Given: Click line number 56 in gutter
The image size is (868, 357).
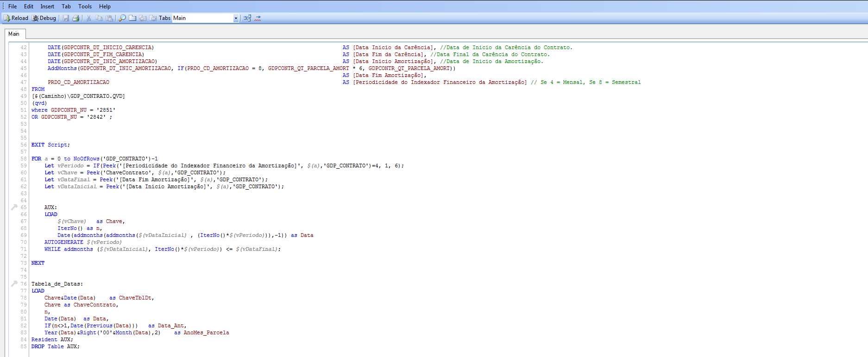Looking at the screenshot, I should tap(24, 145).
